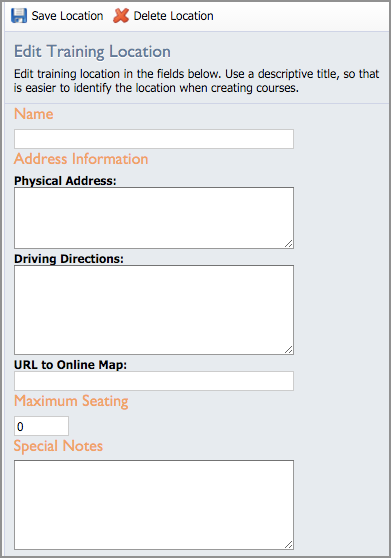Click inside the Driving Directions text area
Screen dimensions: 391x558
(154, 310)
